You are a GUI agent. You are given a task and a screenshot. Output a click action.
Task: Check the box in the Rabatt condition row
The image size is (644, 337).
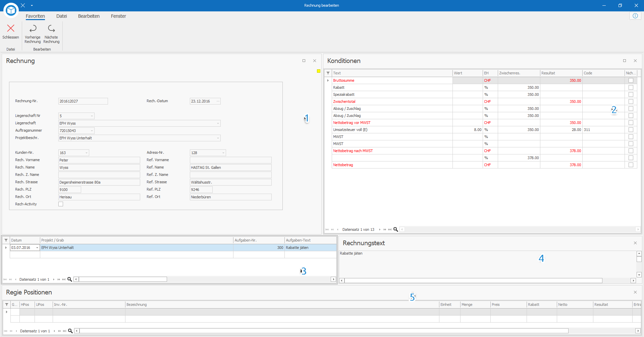(x=631, y=87)
